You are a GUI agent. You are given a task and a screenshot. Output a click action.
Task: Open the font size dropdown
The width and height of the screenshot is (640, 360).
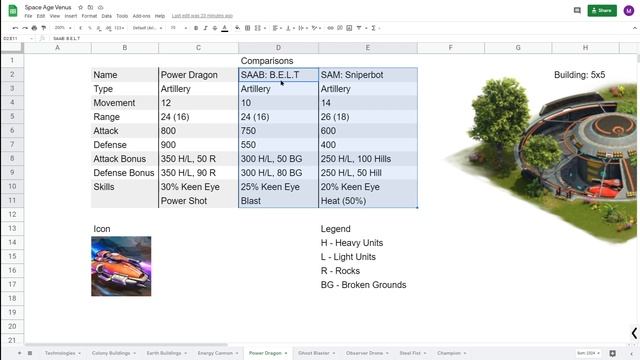[179, 28]
